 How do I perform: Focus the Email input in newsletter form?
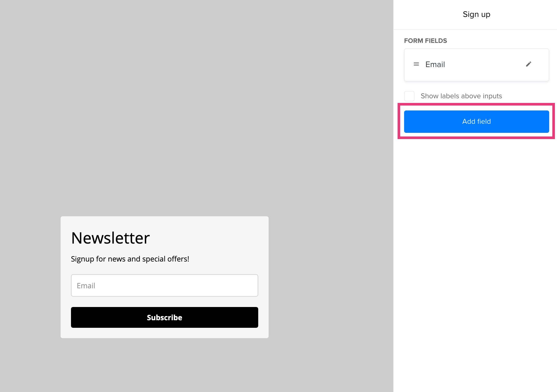coord(164,285)
